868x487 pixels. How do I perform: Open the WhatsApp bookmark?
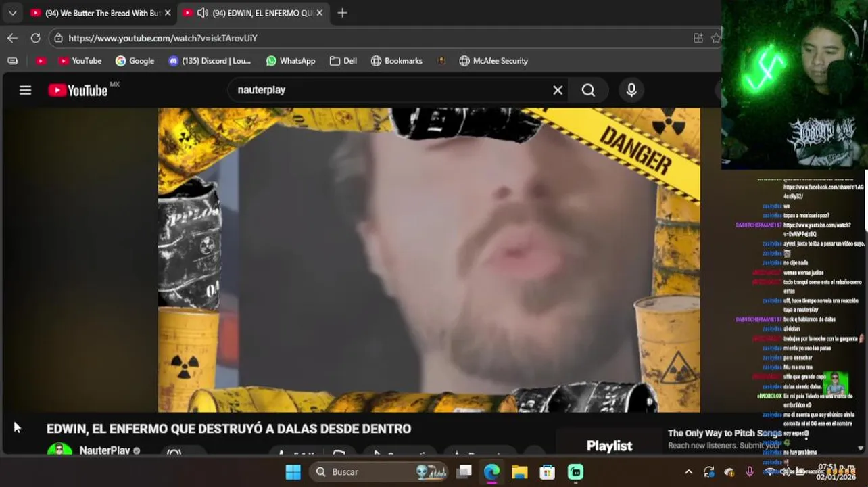(291, 61)
